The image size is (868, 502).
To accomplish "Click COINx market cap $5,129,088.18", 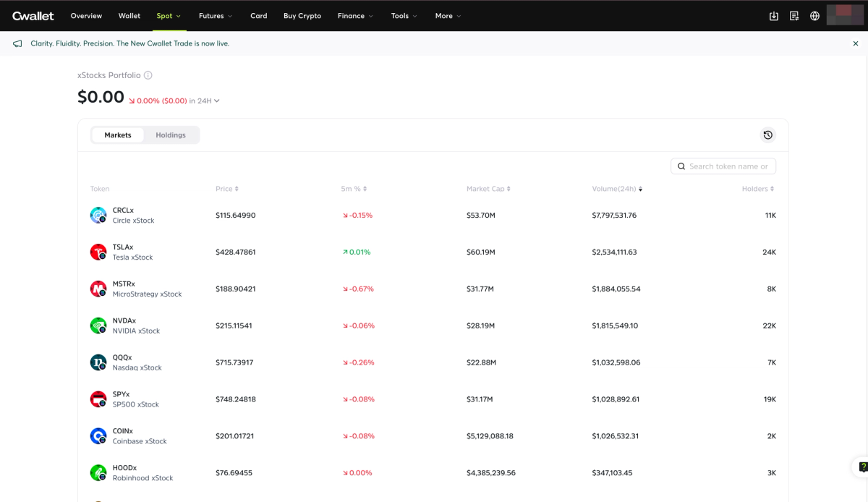I will (490, 436).
